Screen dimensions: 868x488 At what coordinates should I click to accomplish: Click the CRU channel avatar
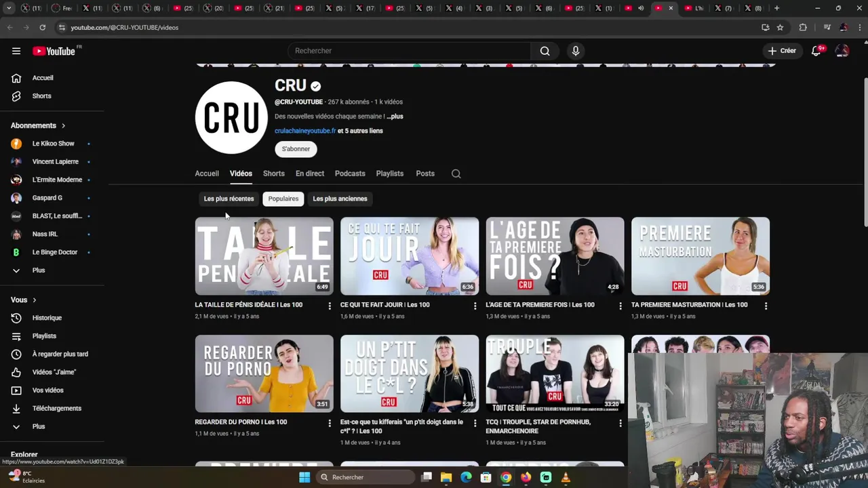pos(231,118)
